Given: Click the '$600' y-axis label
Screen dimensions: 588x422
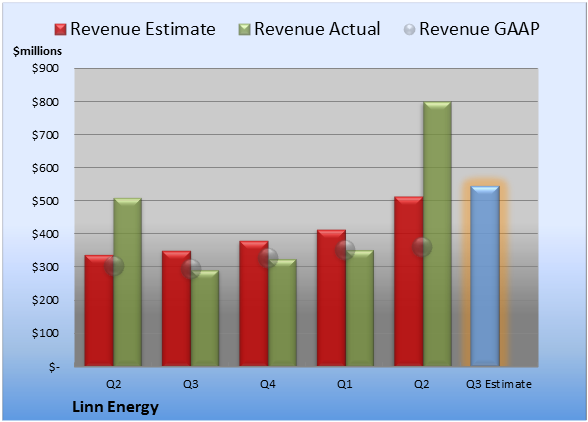Looking at the screenshot, I should click(x=45, y=168).
